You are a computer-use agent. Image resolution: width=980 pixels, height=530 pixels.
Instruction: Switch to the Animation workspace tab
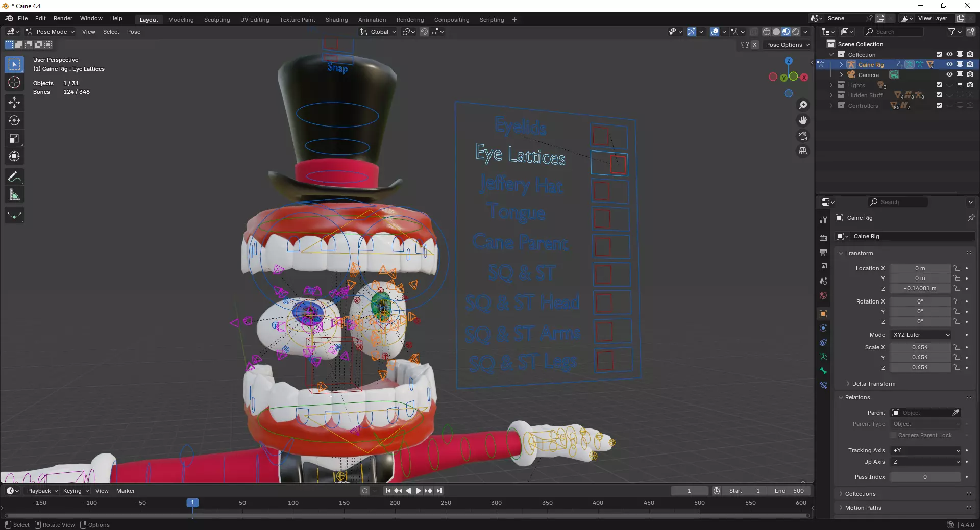click(x=372, y=20)
